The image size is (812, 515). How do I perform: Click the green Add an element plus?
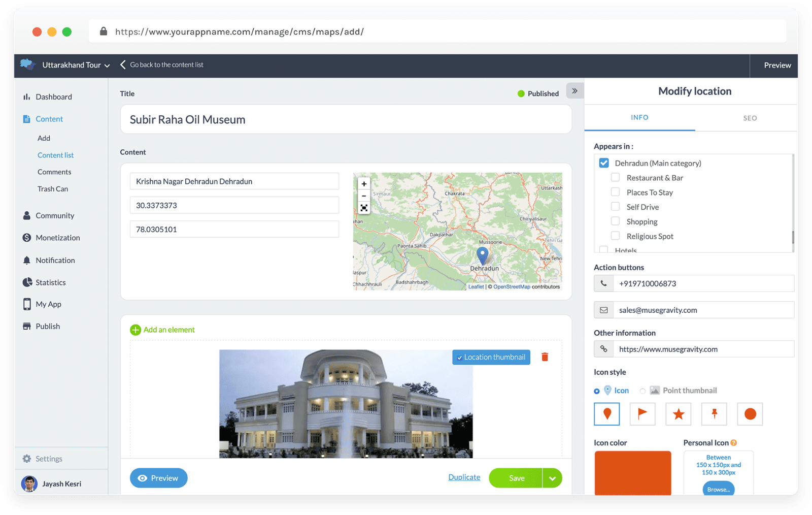pos(136,330)
